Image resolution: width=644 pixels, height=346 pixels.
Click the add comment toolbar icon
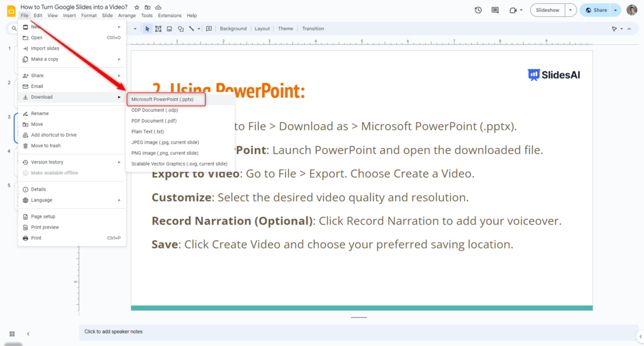[209, 29]
